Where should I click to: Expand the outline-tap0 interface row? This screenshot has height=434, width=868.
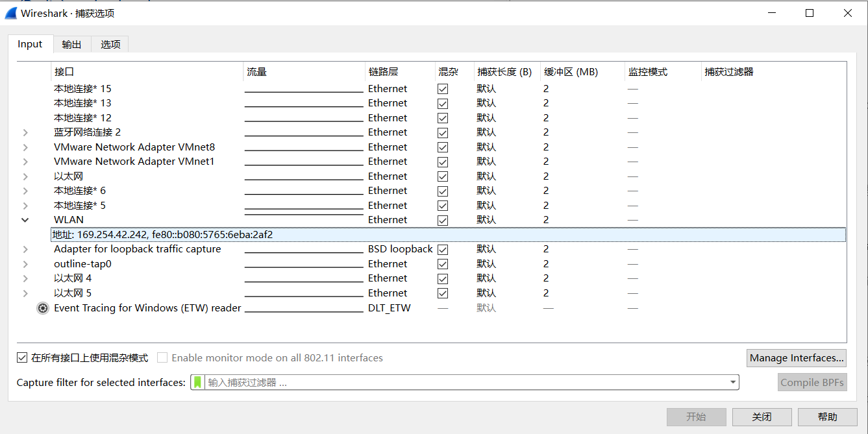pos(25,264)
